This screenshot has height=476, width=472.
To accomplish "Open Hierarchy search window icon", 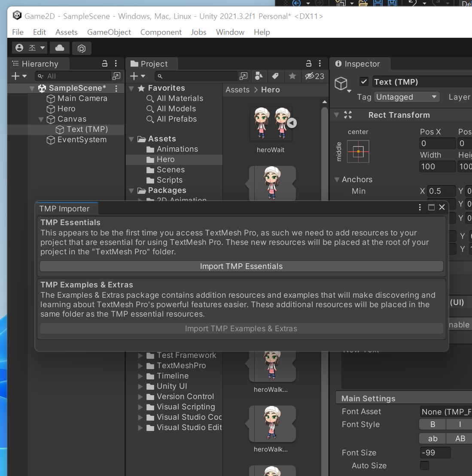I will coord(116,76).
